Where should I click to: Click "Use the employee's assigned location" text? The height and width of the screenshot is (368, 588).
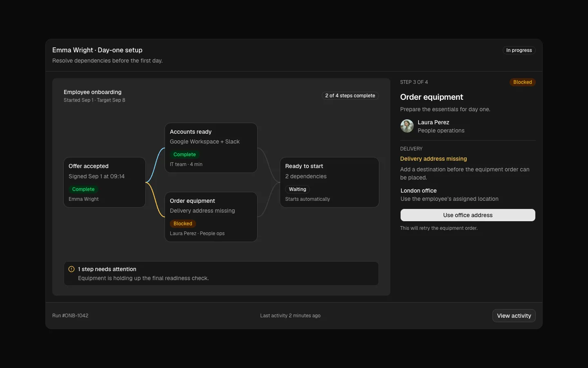(450, 199)
